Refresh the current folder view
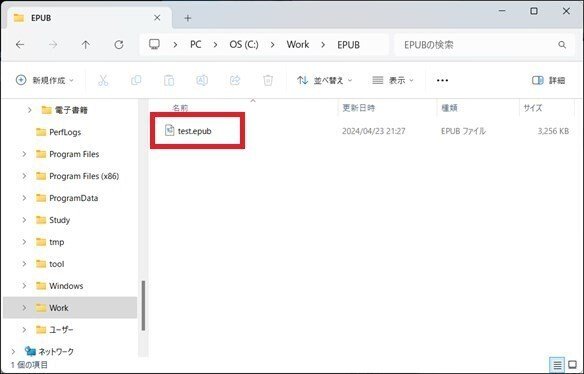Image resolution: width=584 pixels, height=374 pixels. click(x=119, y=45)
